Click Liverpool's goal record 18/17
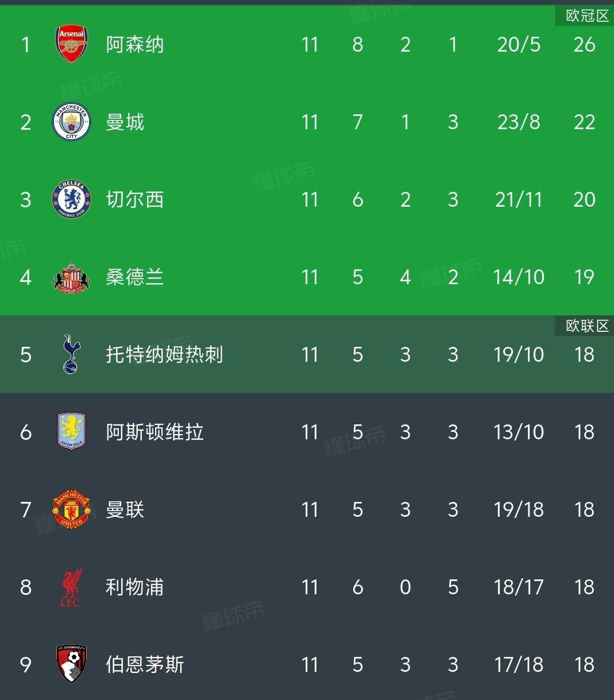This screenshot has width=614, height=700. point(518,587)
